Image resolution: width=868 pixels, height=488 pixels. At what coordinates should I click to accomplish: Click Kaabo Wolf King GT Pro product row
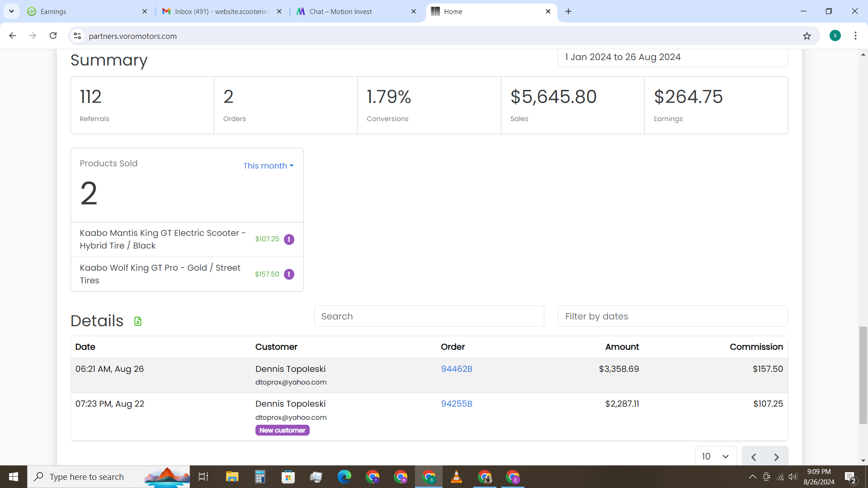click(187, 274)
